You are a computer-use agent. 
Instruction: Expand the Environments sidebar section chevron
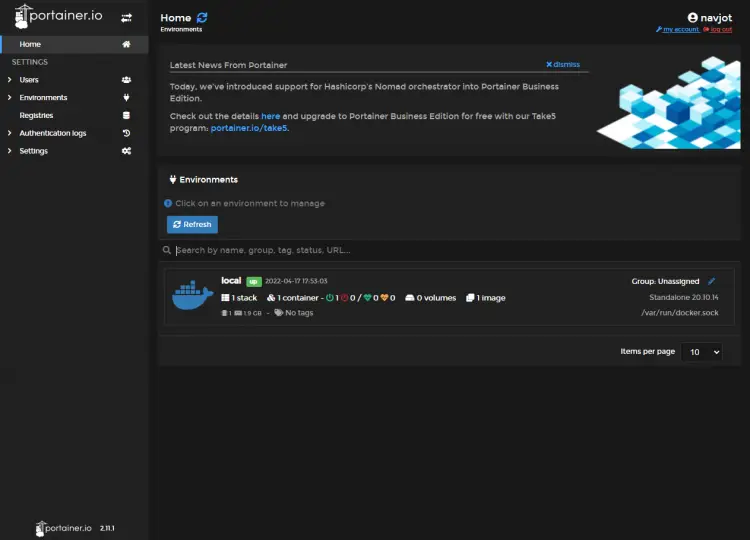click(9, 98)
